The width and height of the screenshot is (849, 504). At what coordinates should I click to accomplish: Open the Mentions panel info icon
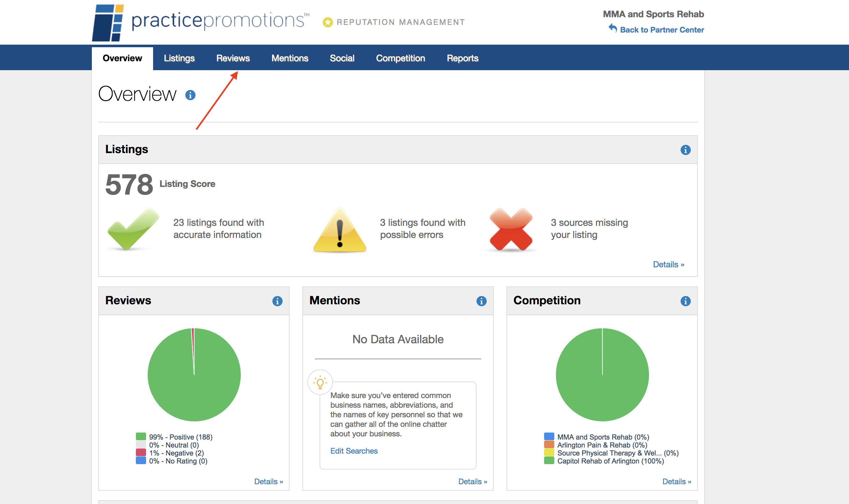click(481, 301)
